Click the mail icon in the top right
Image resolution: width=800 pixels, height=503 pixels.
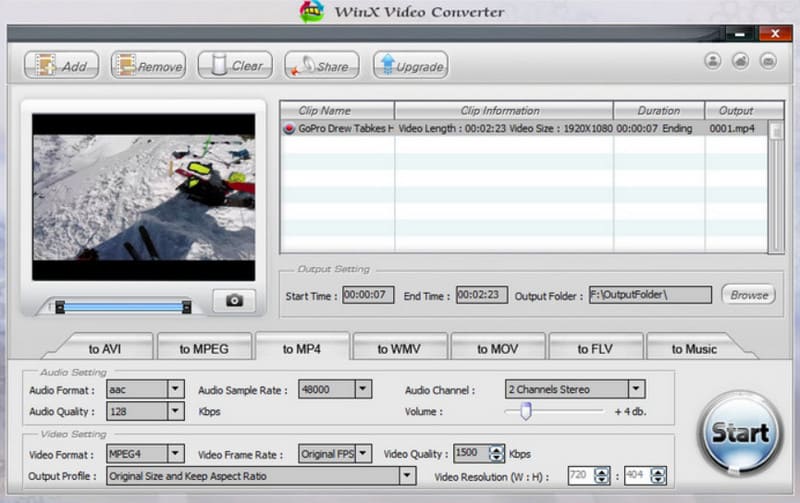click(768, 61)
